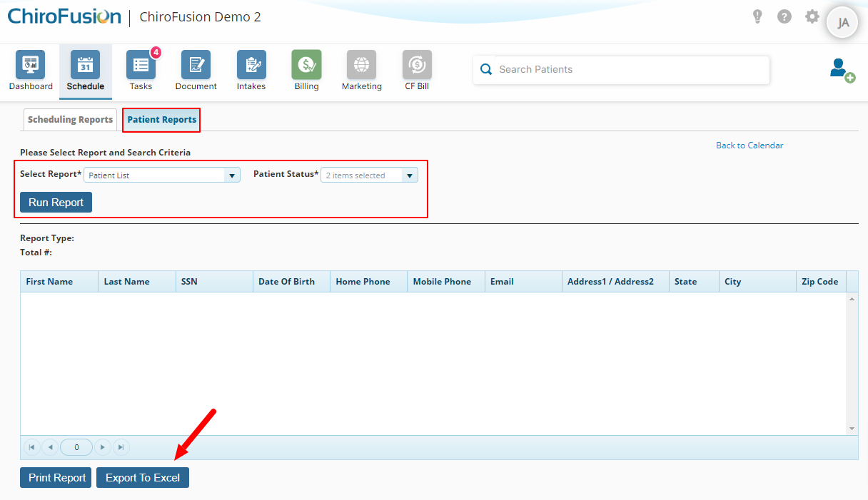Click the Zip Code column header
Viewport: 868px width, 500px height.
pos(821,282)
